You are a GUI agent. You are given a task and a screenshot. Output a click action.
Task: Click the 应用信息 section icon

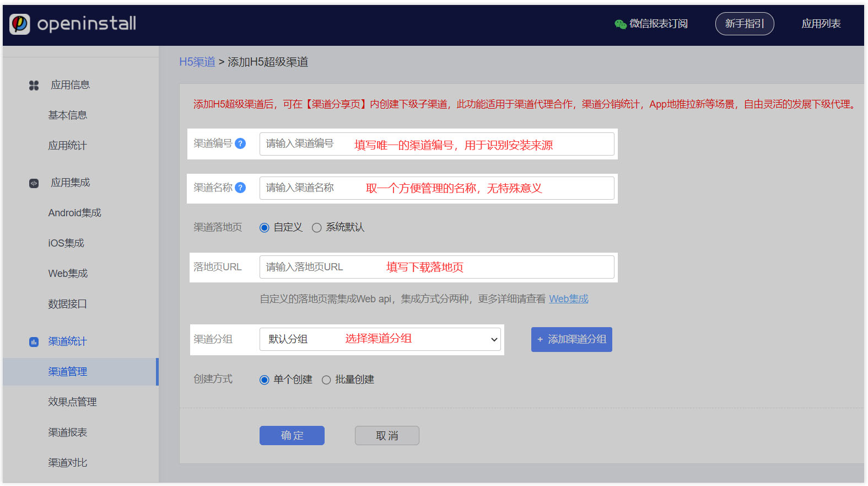coord(34,86)
